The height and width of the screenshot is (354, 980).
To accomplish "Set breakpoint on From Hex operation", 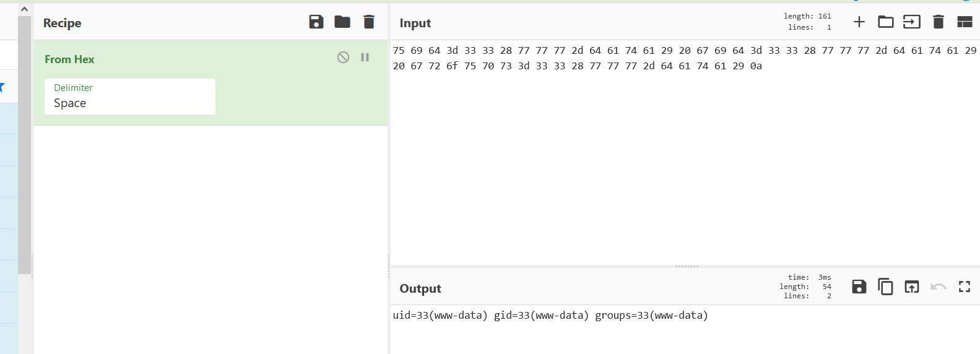I will pos(365,58).
